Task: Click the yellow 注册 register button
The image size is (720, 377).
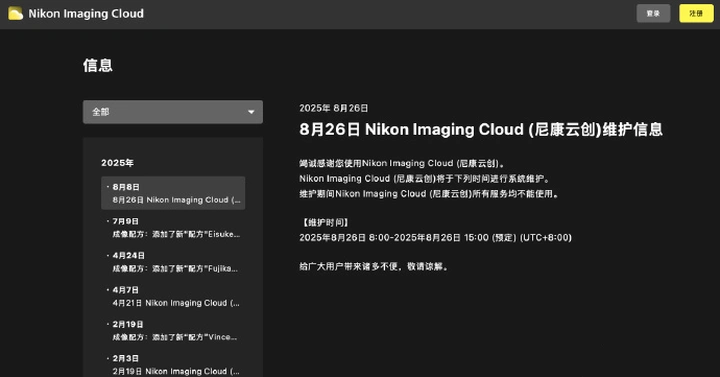Action: pyautogui.click(x=696, y=13)
